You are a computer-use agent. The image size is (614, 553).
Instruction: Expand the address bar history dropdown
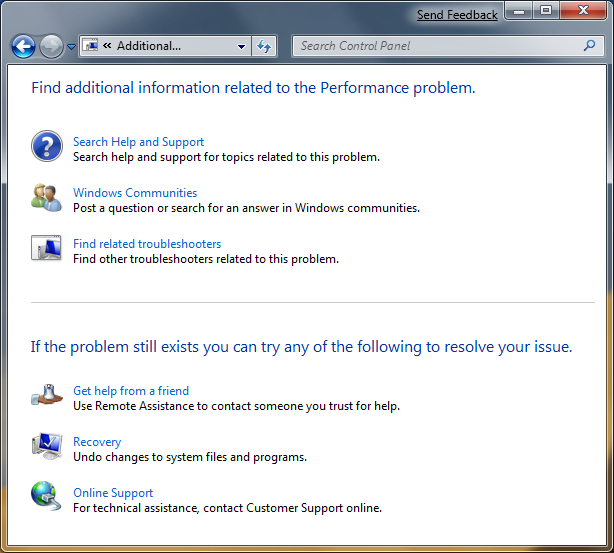242,47
